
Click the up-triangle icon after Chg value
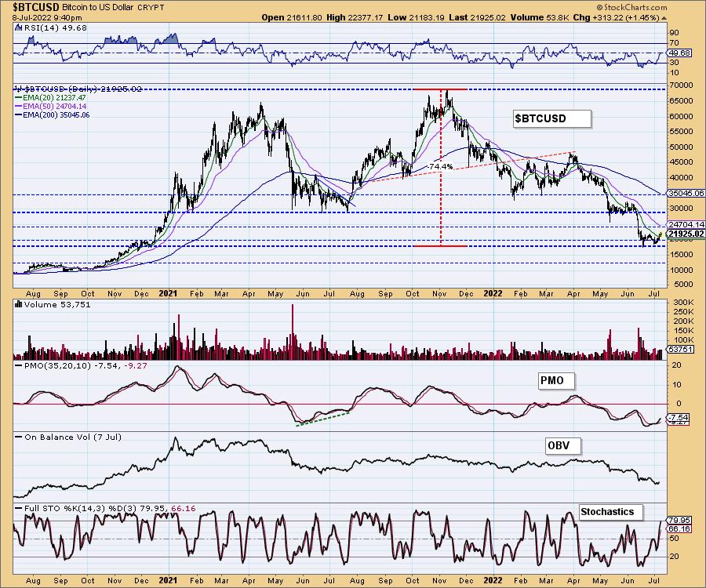(x=664, y=18)
